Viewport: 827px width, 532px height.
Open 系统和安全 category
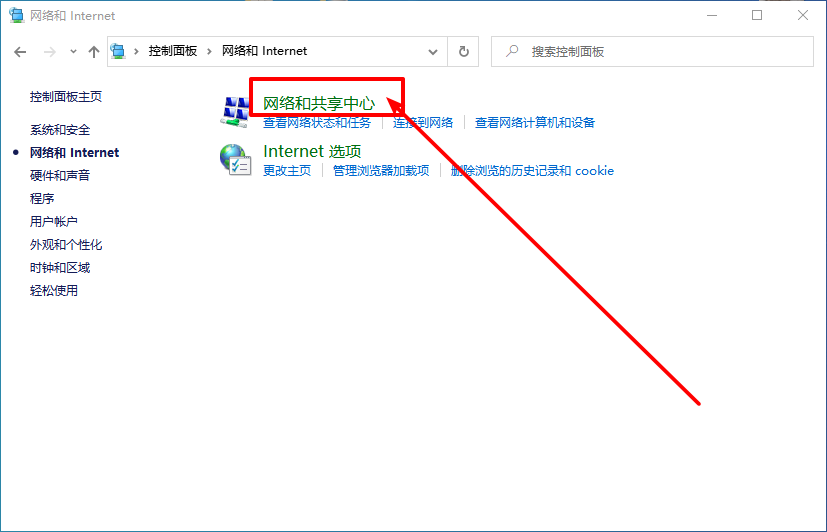pyautogui.click(x=60, y=130)
